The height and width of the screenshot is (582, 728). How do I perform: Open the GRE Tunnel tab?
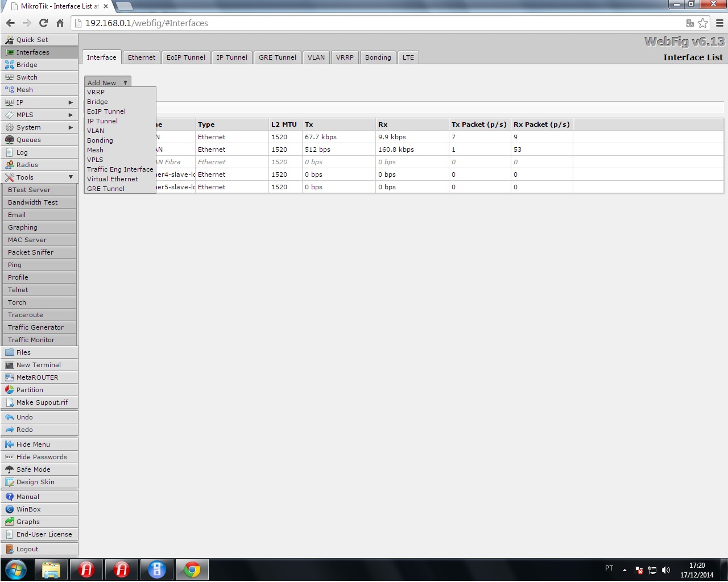(x=278, y=57)
